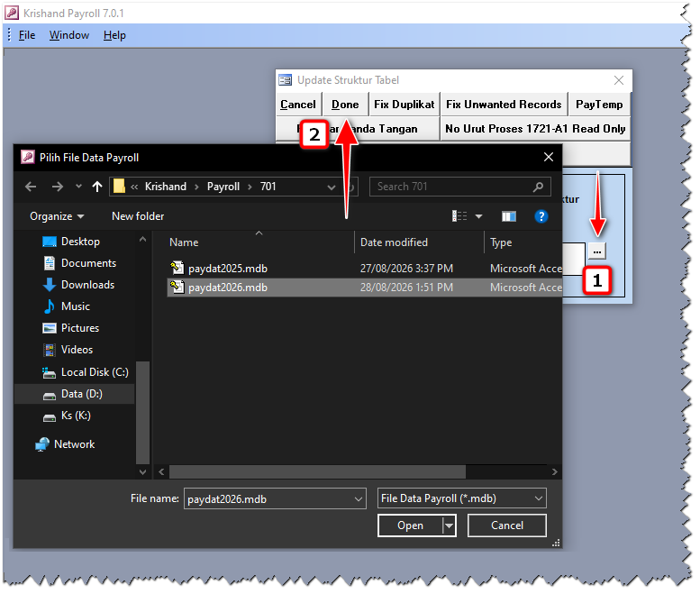Close the Update Struktur Tabel window
This screenshot has height=594, width=700.
click(619, 80)
